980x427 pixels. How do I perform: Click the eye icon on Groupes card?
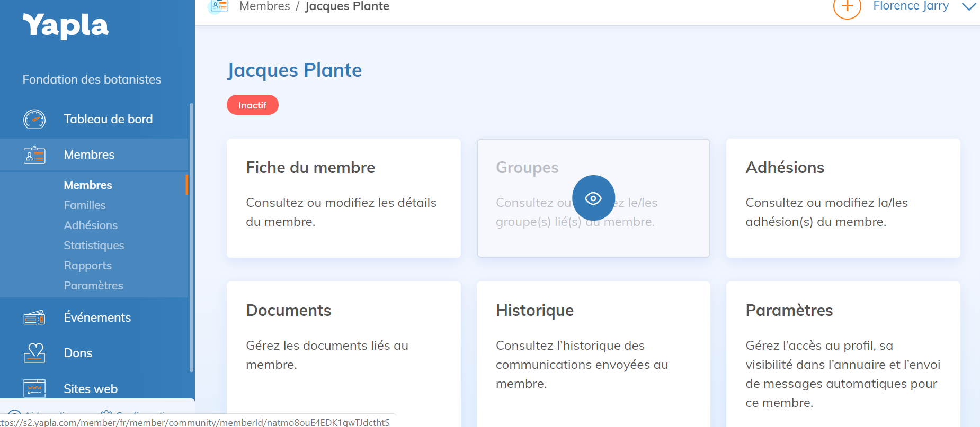click(x=593, y=198)
